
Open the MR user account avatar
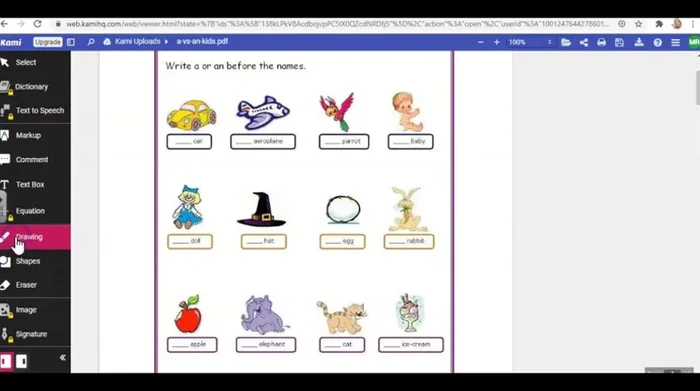tap(694, 42)
